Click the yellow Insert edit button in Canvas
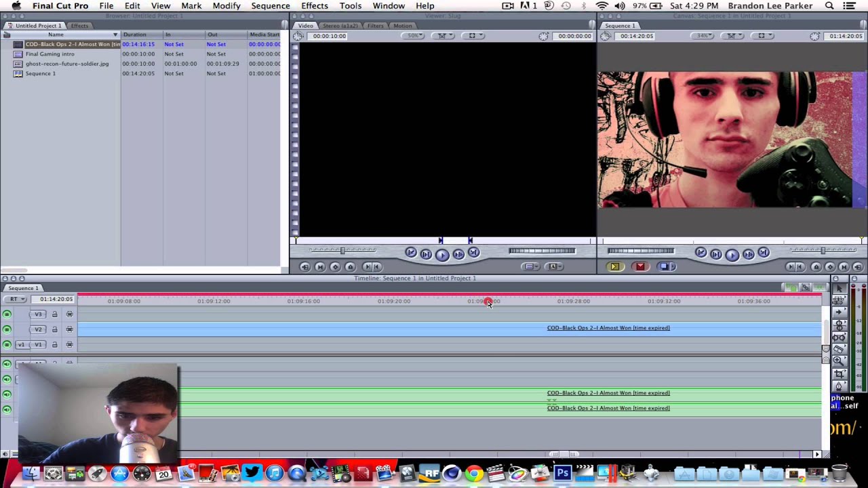This screenshot has height=488, width=868. coord(615,267)
